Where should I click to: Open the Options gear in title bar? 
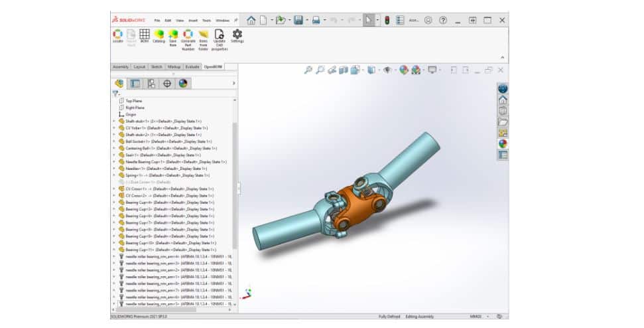[x=428, y=20]
